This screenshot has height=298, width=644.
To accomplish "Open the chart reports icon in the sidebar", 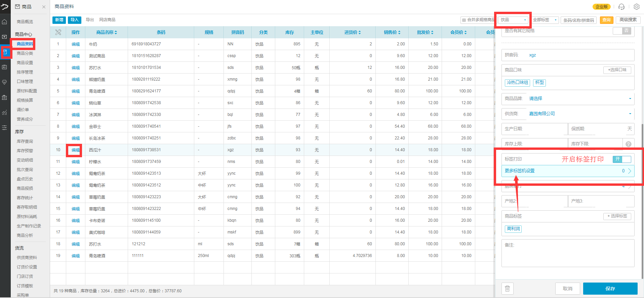I will point(4,113).
